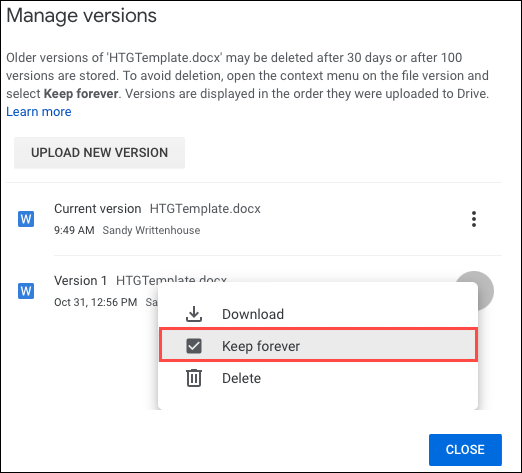This screenshot has width=522, height=473.
Task: Select the Current version HTGTemplate.docx filename
Action: pyautogui.click(x=205, y=209)
